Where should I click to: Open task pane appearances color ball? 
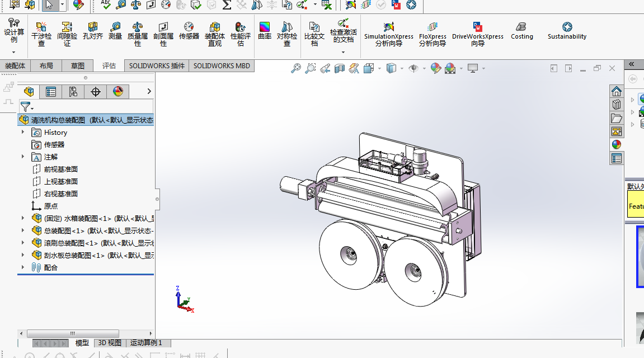[x=616, y=144]
